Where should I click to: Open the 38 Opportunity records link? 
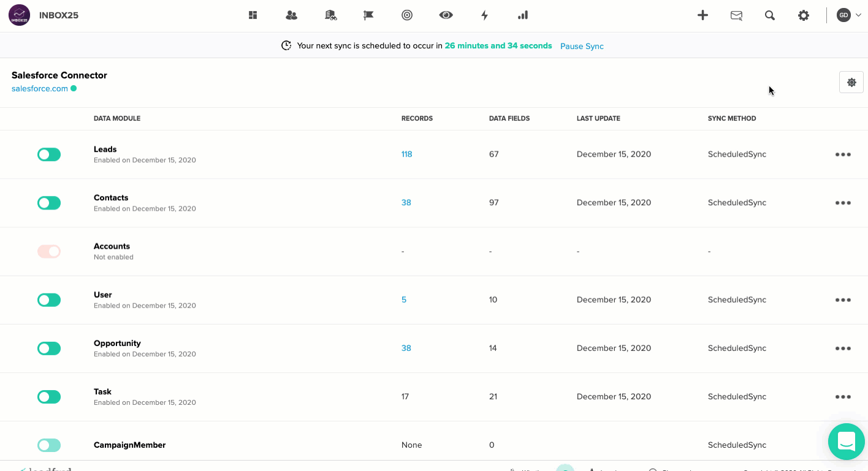pyautogui.click(x=406, y=348)
